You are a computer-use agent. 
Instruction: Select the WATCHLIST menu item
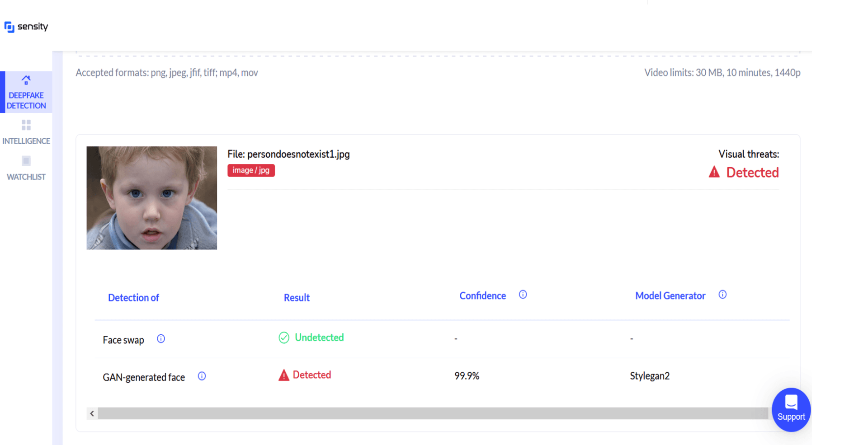pos(26,168)
